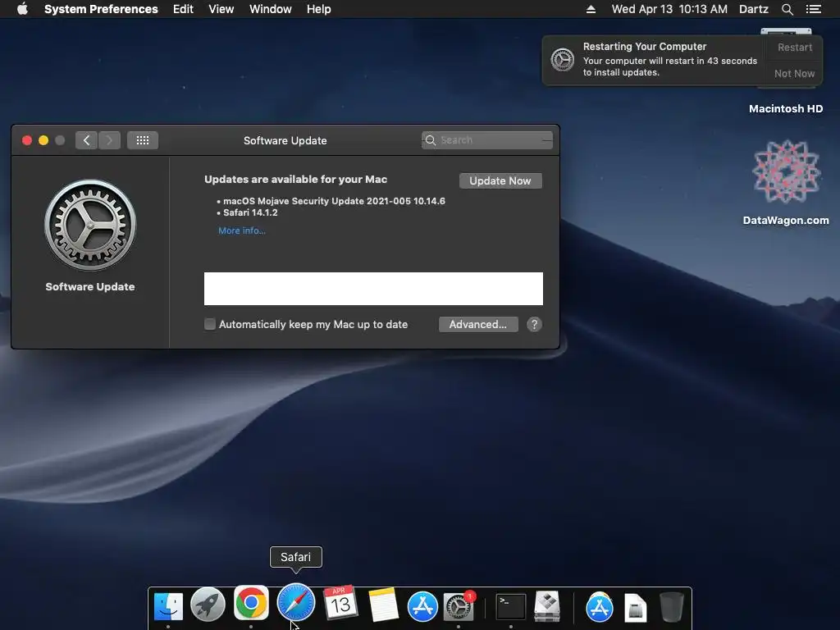840x630 pixels.
Task: Open App Store icon beside Notes
Action: (x=422, y=606)
